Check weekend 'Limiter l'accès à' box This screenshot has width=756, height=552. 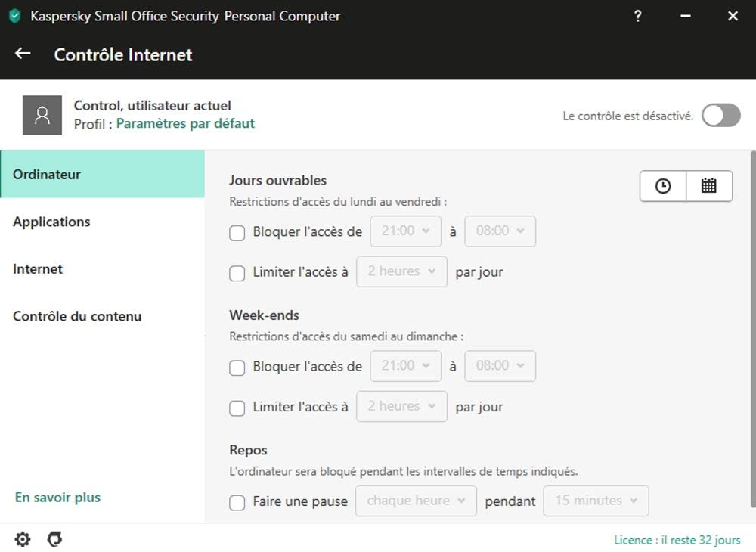[x=237, y=408]
